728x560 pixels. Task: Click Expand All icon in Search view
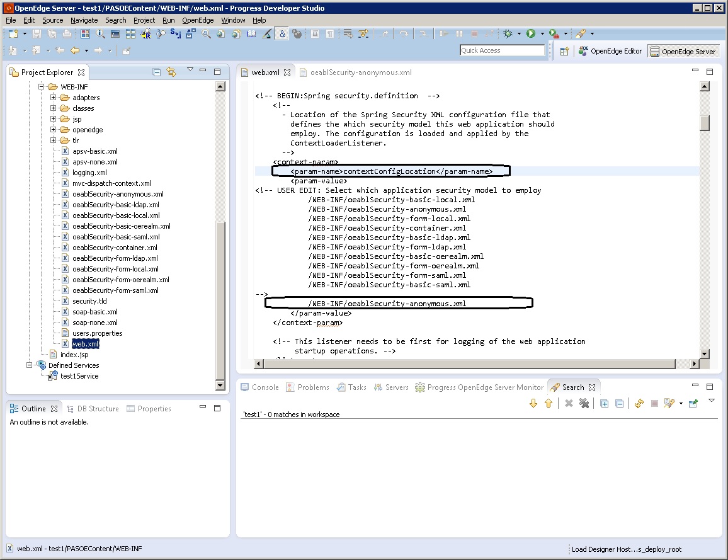click(604, 403)
